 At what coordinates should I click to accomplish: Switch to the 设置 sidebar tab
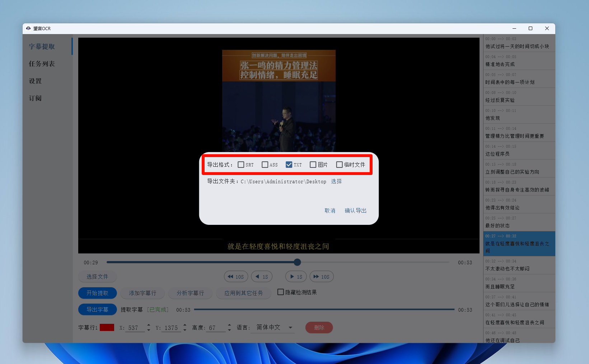point(36,81)
